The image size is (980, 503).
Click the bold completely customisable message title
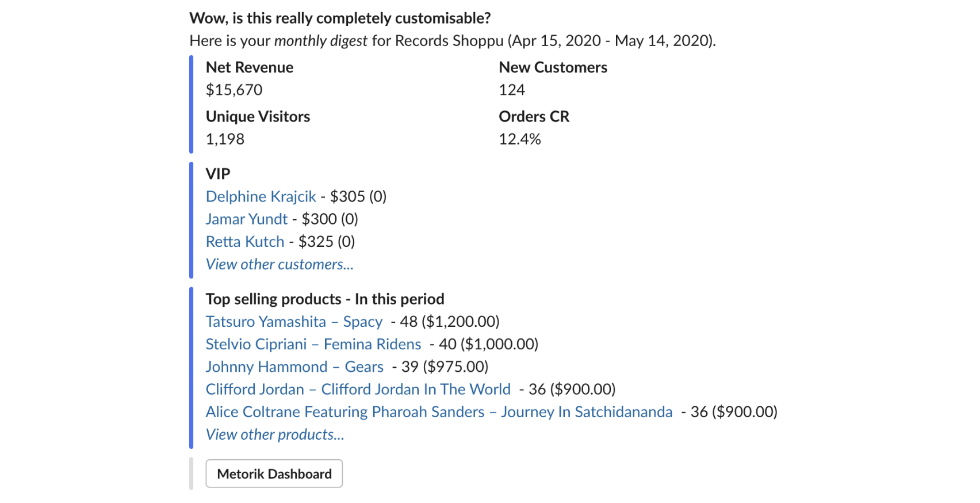tap(340, 18)
